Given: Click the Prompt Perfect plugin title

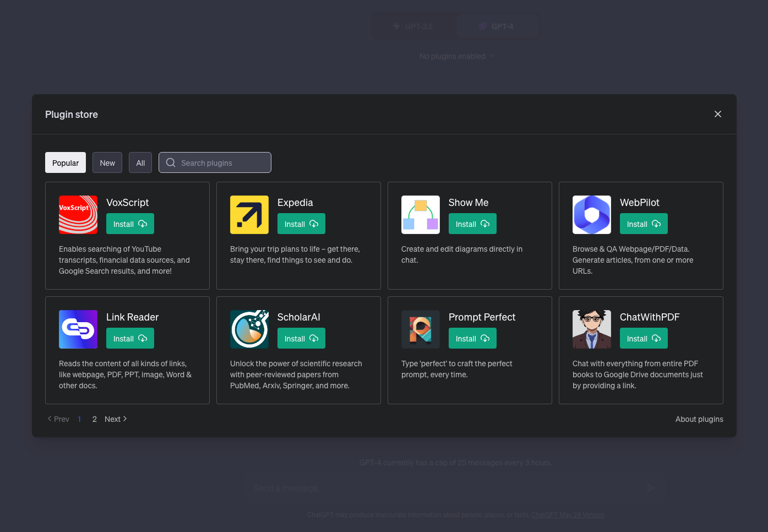Looking at the screenshot, I should 482,317.
